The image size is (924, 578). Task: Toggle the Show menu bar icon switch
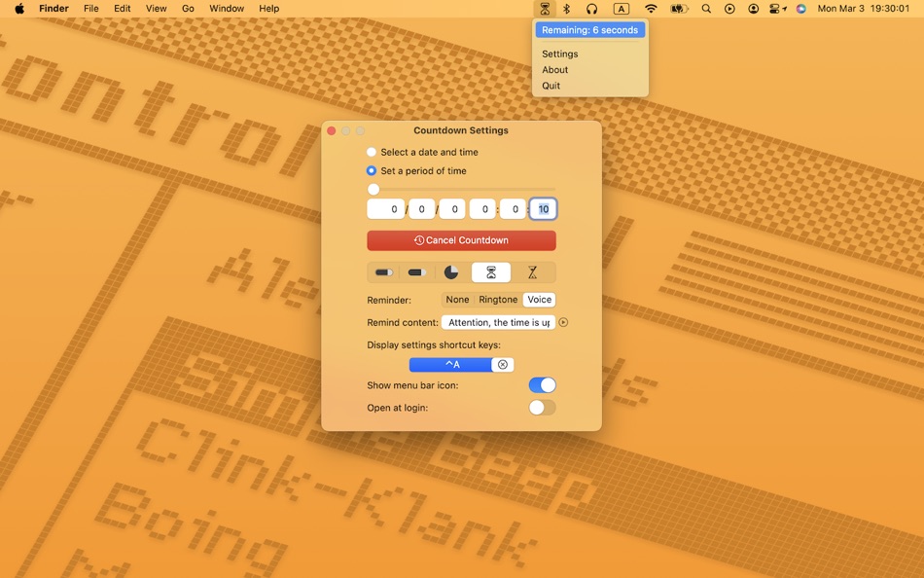click(x=542, y=385)
